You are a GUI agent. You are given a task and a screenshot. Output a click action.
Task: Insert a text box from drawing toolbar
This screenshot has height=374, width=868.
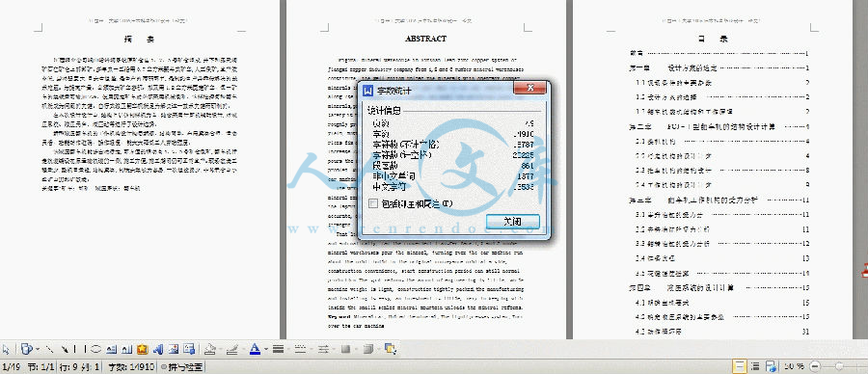coord(111,349)
